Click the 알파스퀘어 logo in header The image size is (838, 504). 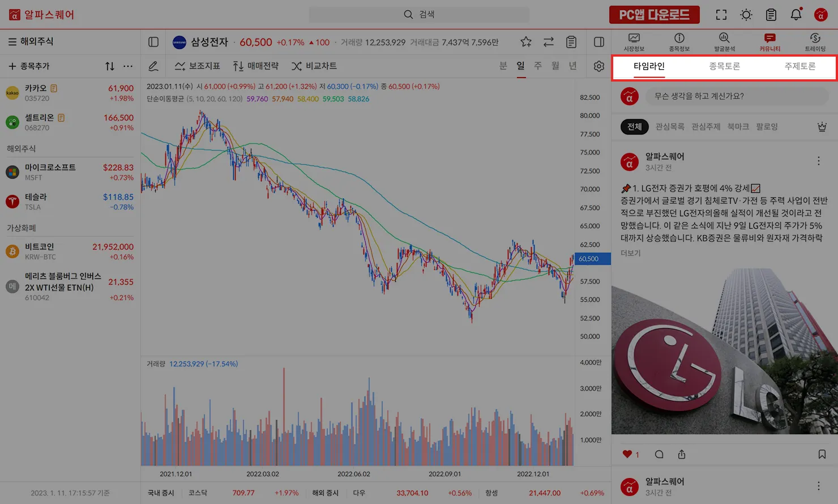pyautogui.click(x=42, y=15)
